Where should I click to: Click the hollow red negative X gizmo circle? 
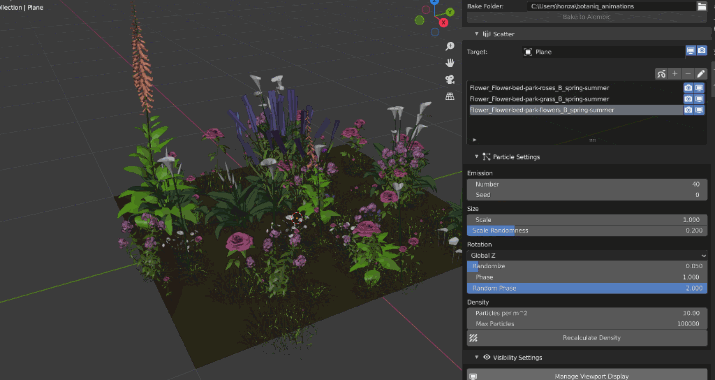[x=426, y=10]
